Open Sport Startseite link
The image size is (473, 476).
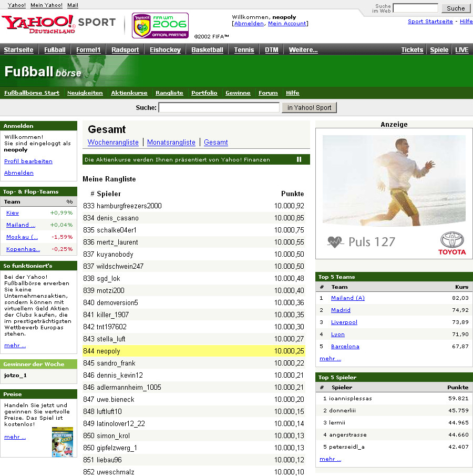coord(430,21)
